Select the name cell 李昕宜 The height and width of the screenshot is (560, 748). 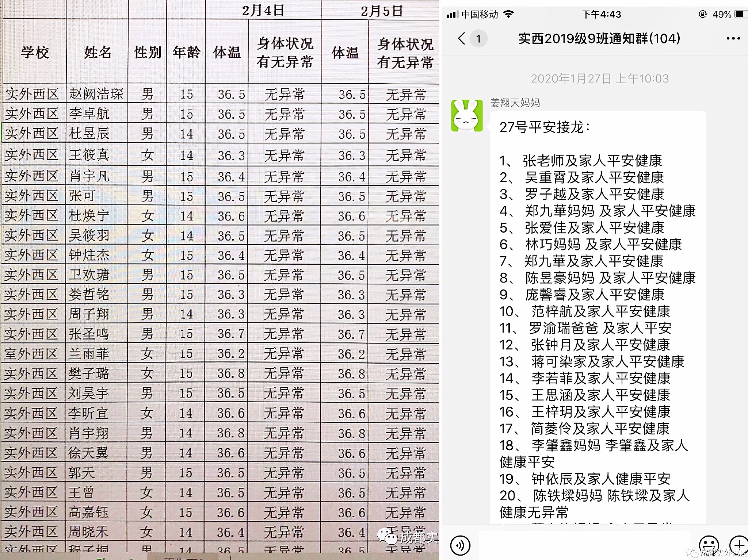tap(96, 413)
